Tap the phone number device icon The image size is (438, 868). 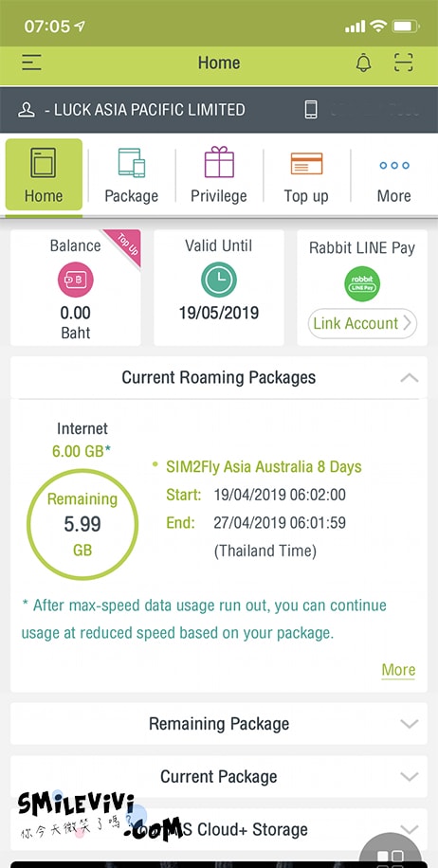point(311,109)
